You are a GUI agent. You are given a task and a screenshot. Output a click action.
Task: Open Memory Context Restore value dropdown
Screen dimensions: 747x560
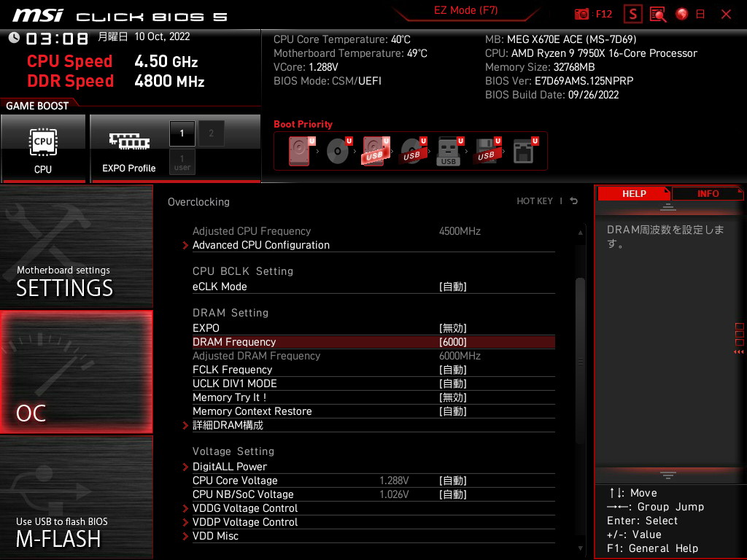pos(452,411)
